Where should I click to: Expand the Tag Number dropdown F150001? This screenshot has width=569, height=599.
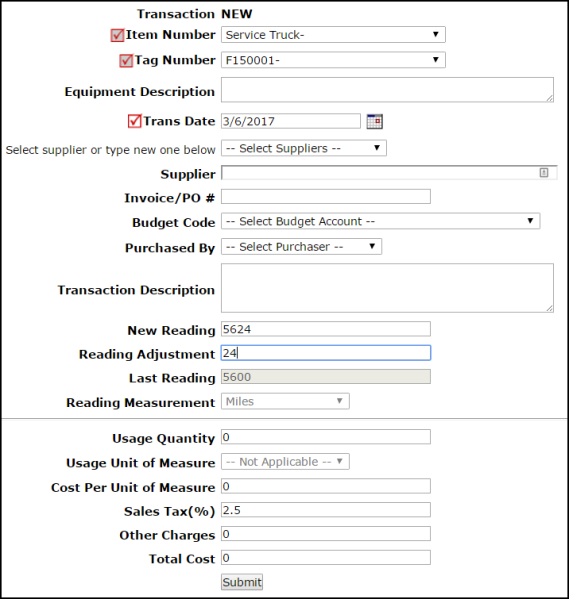pyautogui.click(x=333, y=60)
